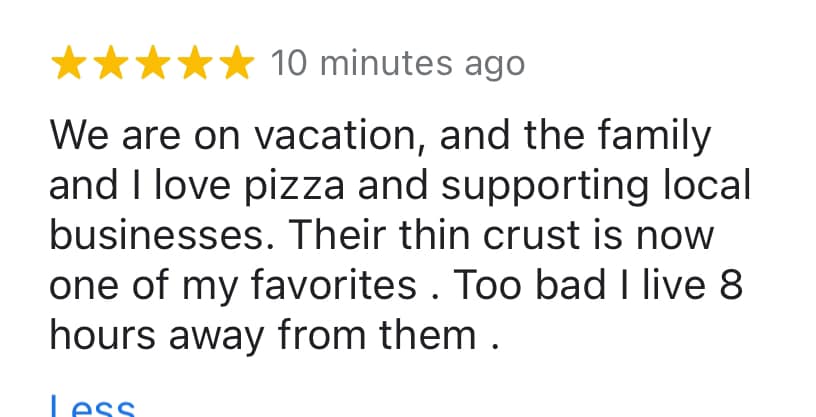Click the second gold rating star
The height and width of the screenshot is (417, 816).
111,62
